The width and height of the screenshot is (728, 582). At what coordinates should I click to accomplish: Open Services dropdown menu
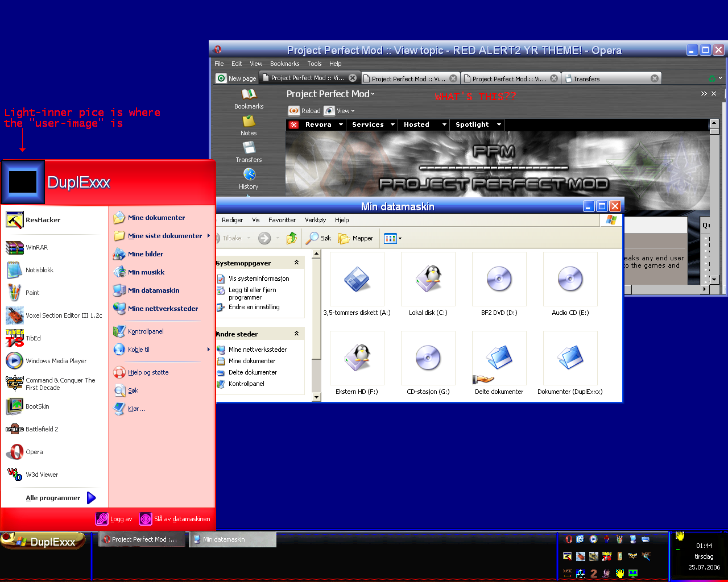(373, 124)
